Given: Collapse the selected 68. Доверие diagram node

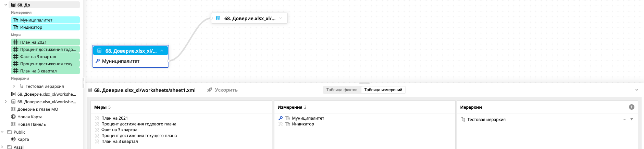Looking at the screenshot, I should click(162, 51).
